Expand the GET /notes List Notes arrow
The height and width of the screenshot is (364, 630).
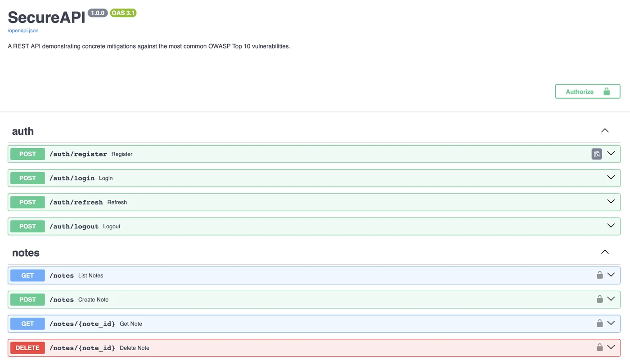(x=611, y=275)
